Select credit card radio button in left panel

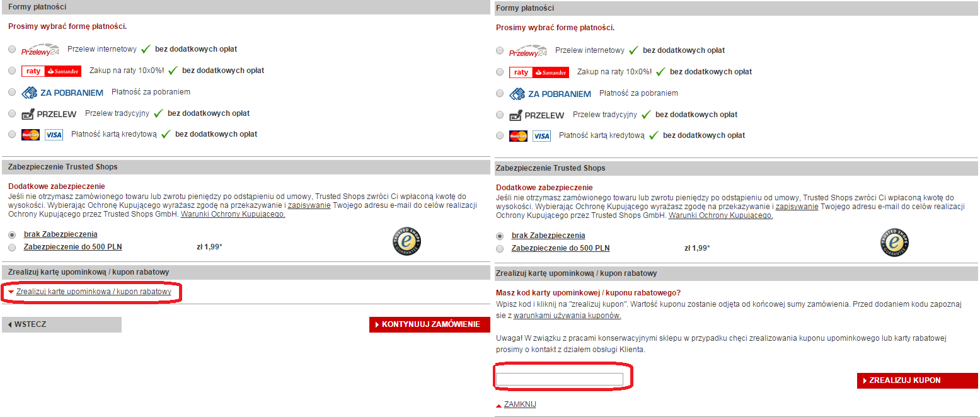click(x=12, y=134)
